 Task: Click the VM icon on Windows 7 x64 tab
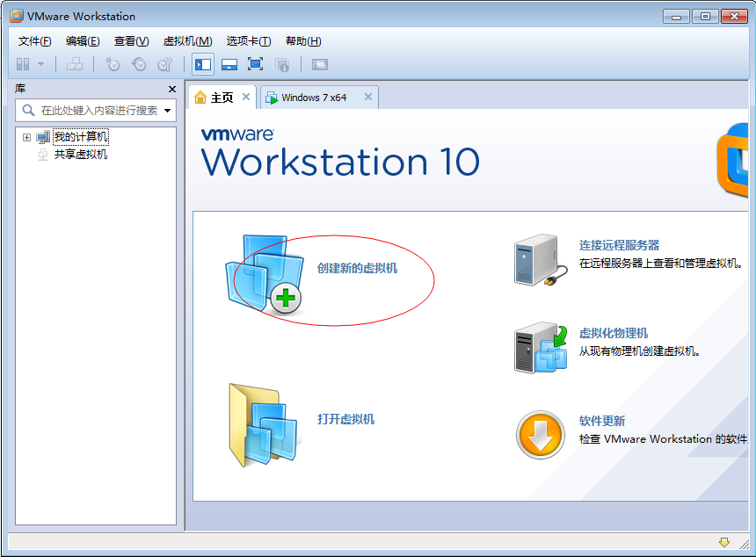pos(272,98)
